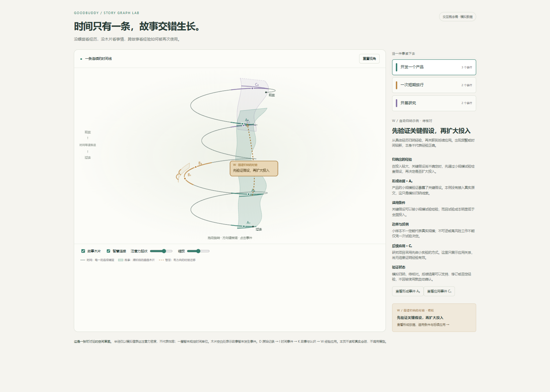Click the 验证状态 section title
This screenshot has height=392, width=550.
point(398,267)
